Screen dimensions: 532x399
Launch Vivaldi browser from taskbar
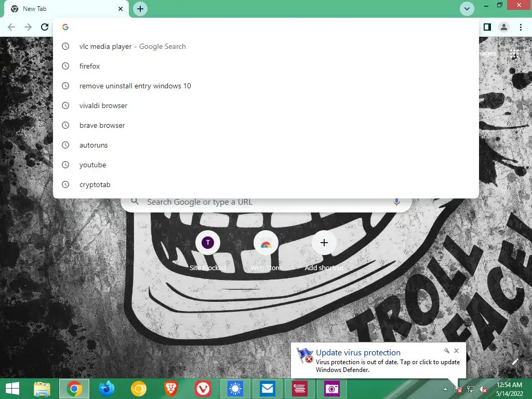point(203,389)
